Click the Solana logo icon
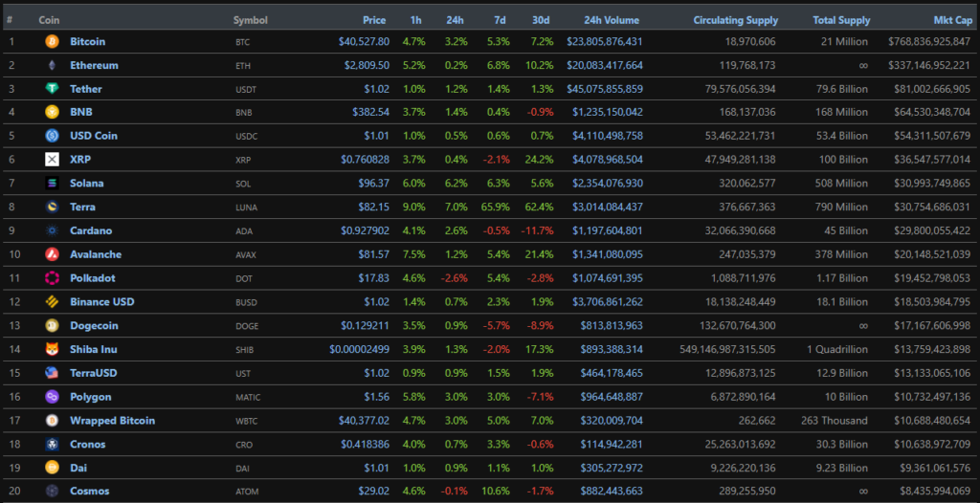This screenshot has width=980, height=503. point(52,184)
